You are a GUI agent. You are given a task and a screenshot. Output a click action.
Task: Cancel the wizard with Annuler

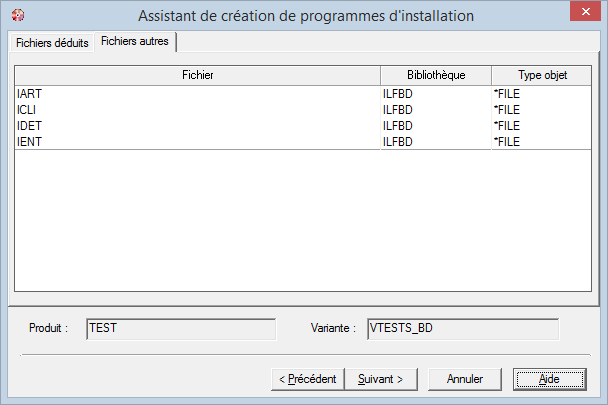(x=465, y=379)
